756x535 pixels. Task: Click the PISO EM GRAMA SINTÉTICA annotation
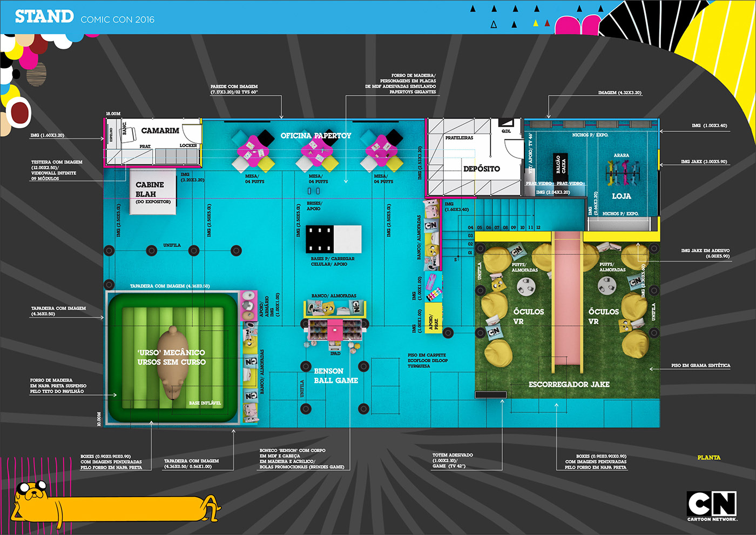click(700, 366)
